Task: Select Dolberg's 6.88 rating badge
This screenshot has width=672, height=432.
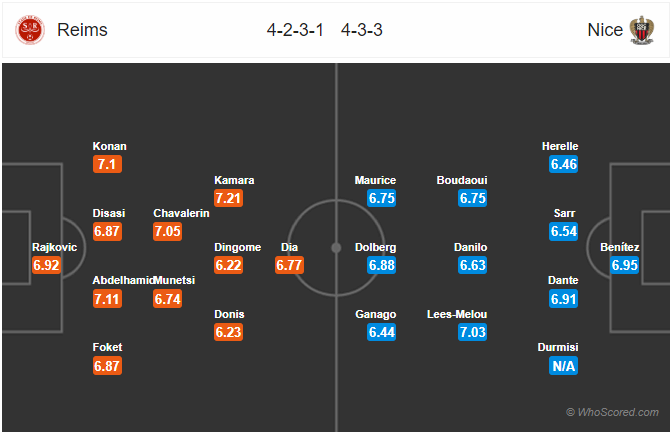Action: pyautogui.click(x=381, y=265)
